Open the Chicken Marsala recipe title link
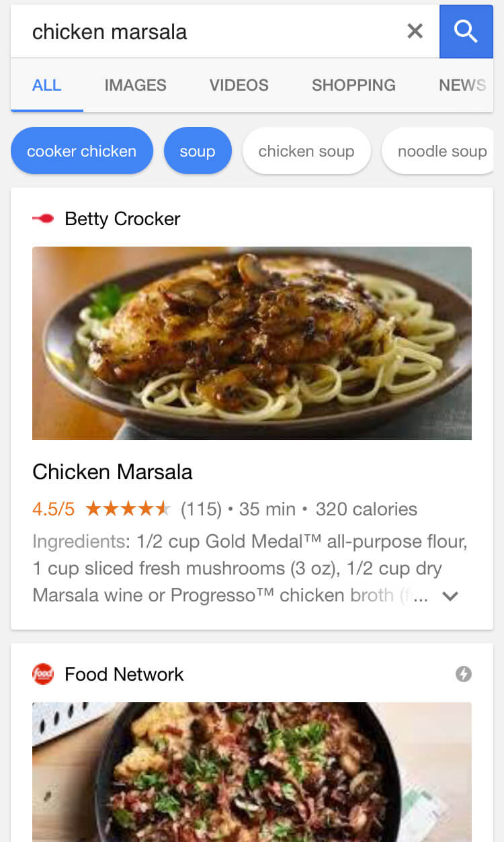Screen dimensions: 504x842 [112, 472]
